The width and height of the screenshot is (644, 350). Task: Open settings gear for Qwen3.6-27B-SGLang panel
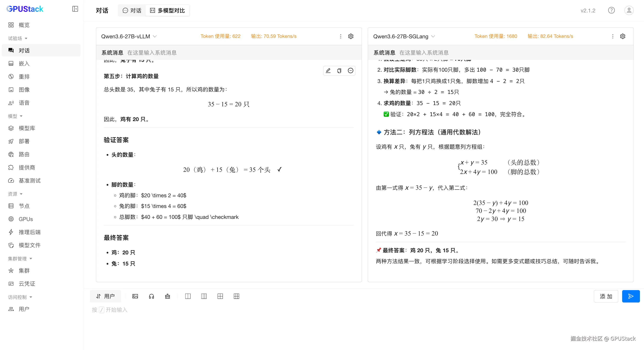coord(623,36)
